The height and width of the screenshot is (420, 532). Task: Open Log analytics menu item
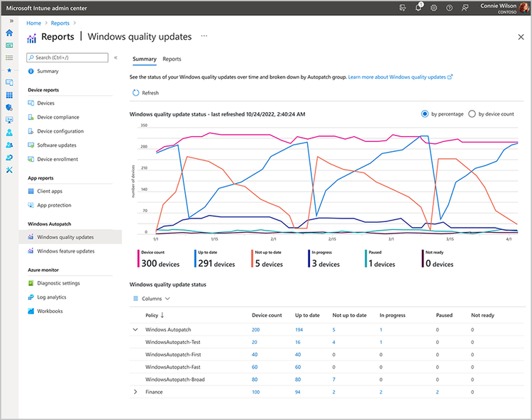tap(52, 297)
